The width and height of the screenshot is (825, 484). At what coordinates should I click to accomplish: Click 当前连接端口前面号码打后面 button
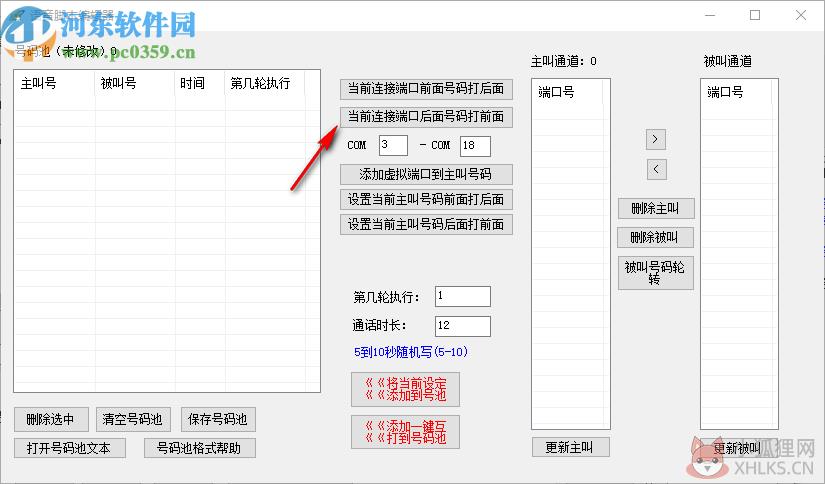[x=426, y=89]
